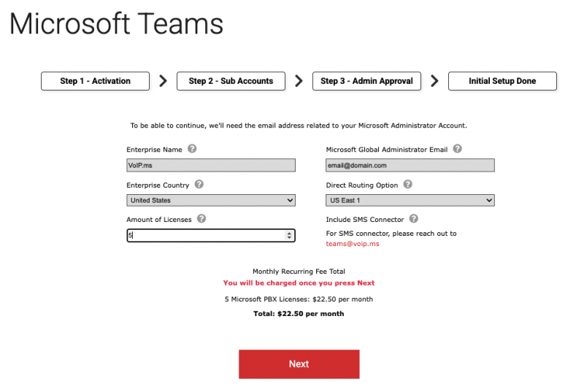Focus the Microsoft Global Administrator Email field
The height and width of the screenshot is (392, 584).
tap(410, 165)
